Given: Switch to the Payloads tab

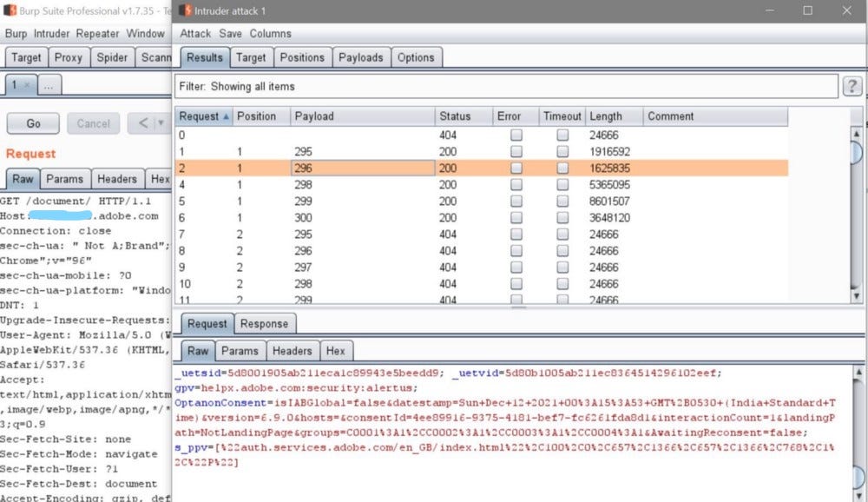Looking at the screenshot, I should pos(361,57).
